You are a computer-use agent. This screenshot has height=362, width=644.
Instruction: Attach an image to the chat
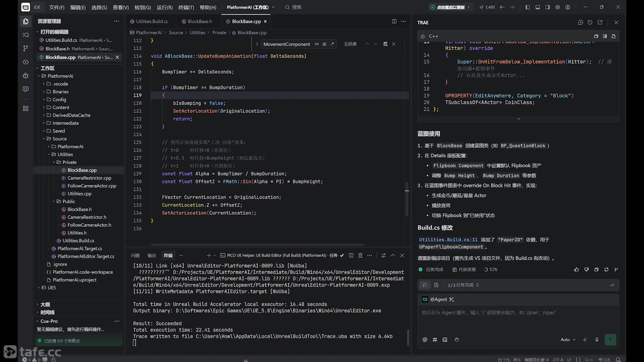(445, 340)
